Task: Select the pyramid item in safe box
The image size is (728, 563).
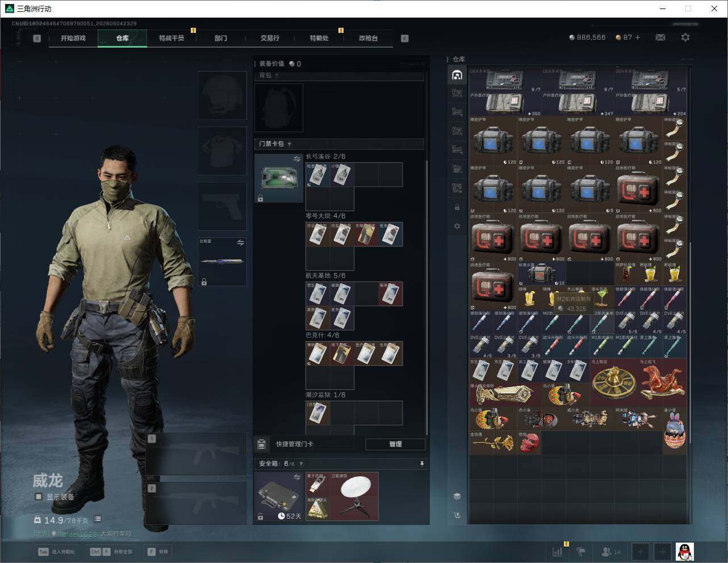Action: tap(318, 509)
